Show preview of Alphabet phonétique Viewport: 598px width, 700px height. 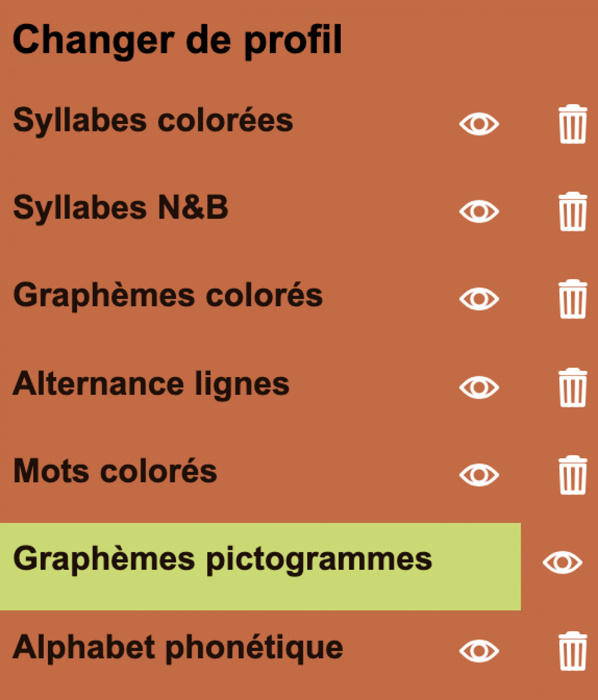click(479, 651)
